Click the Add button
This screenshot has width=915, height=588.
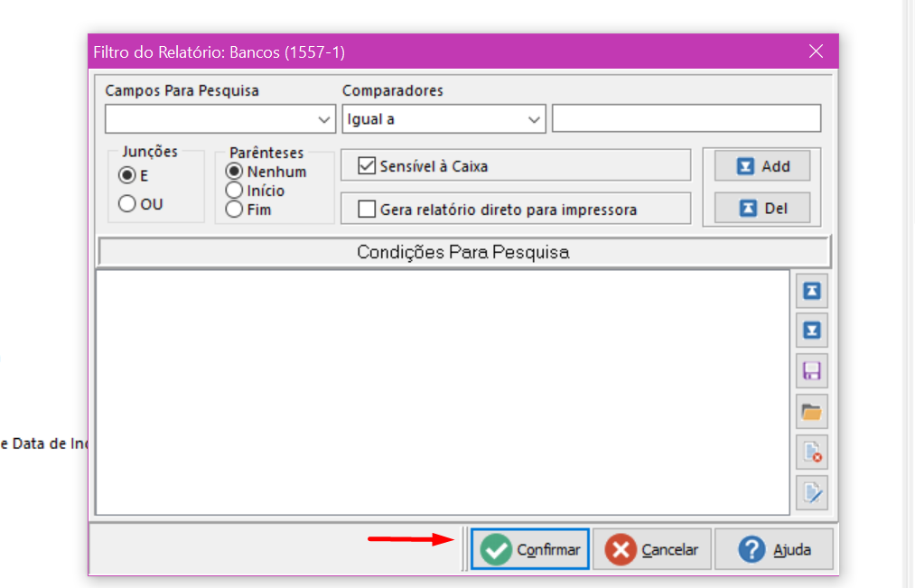[762, 166]
